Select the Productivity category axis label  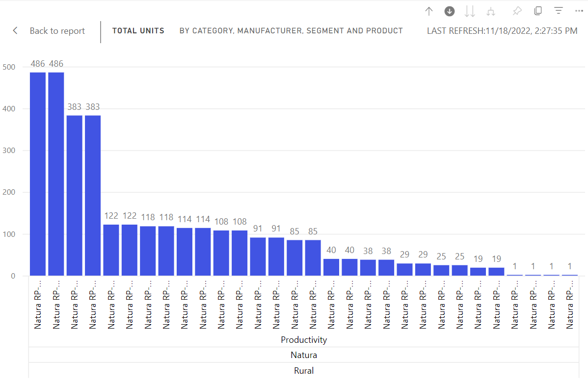tap(304, 340)
